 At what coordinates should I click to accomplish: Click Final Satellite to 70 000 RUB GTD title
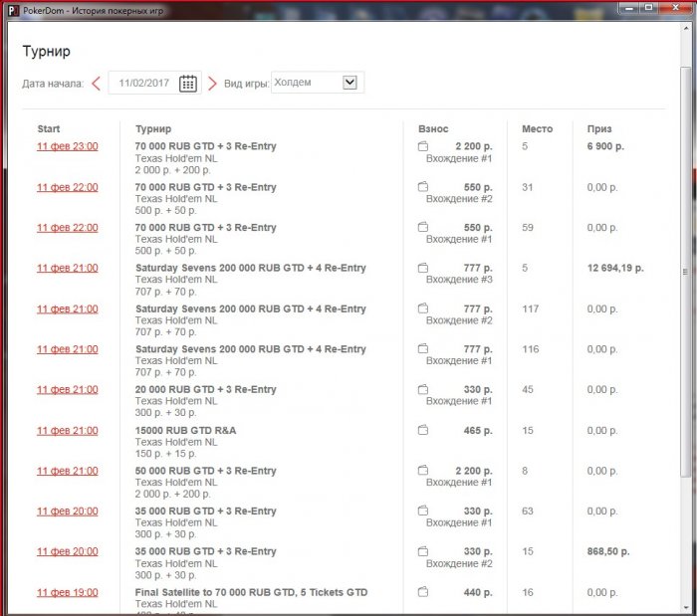251,592
